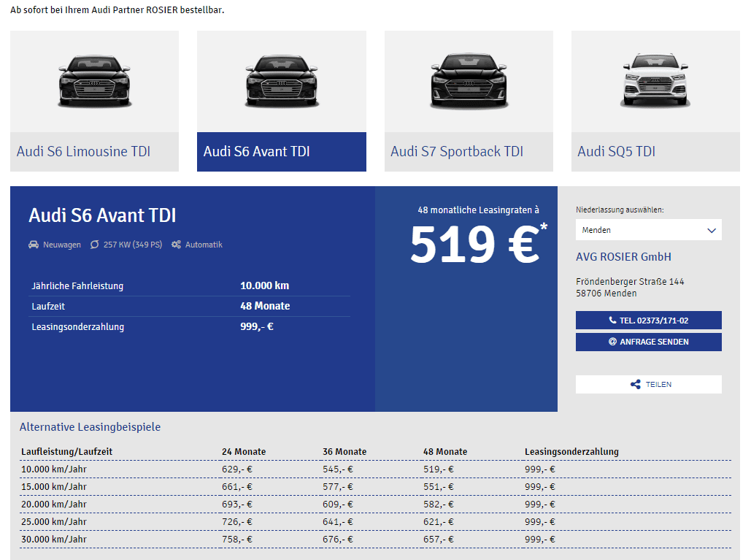Click the ANFRAGE SENDEN button
This screenshot has height=560, width=751.
(x=649, y=342)
